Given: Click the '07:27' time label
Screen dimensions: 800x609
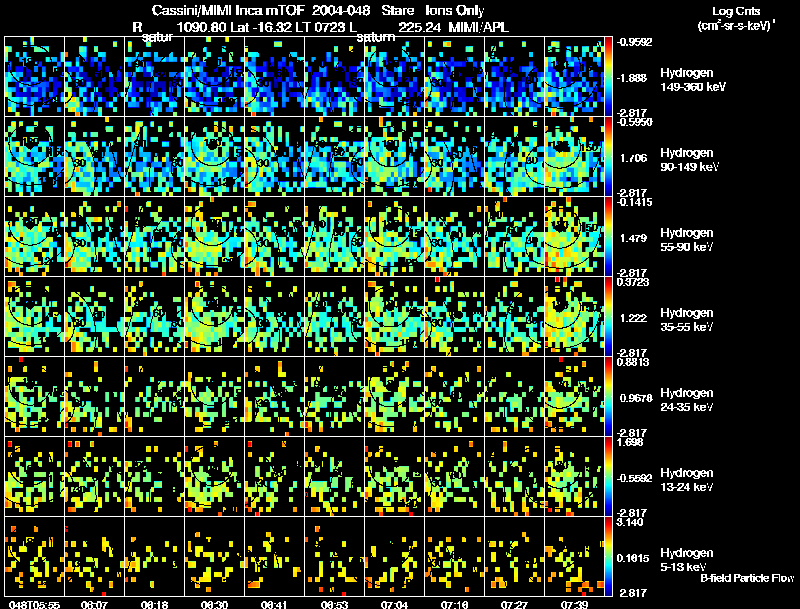Looking at the screenshot, I should point(514,605).
